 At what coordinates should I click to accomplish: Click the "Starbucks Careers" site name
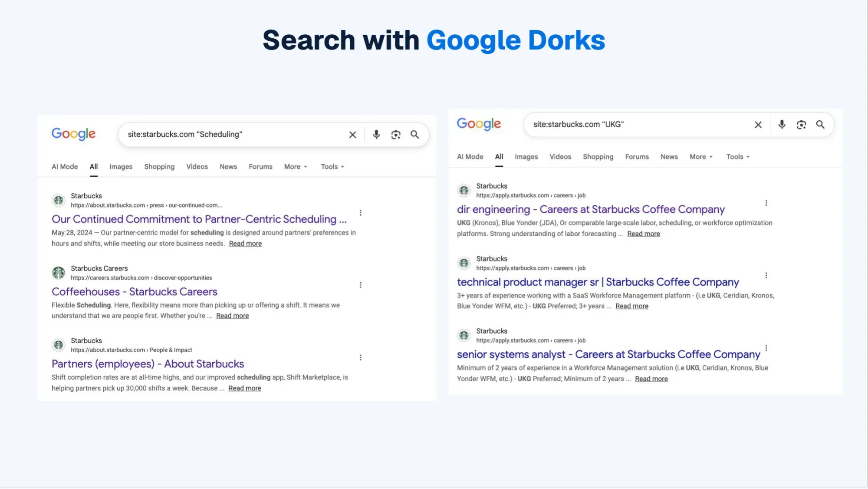pos(99,268)
